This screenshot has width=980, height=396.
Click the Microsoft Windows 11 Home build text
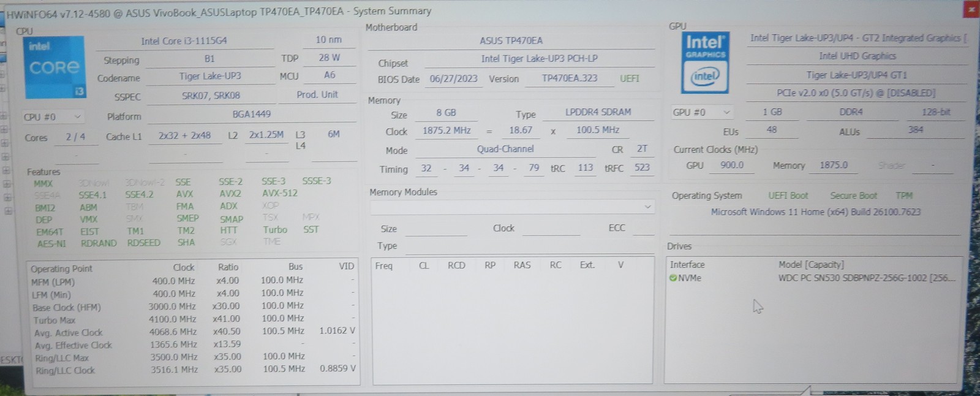[815, 212]
